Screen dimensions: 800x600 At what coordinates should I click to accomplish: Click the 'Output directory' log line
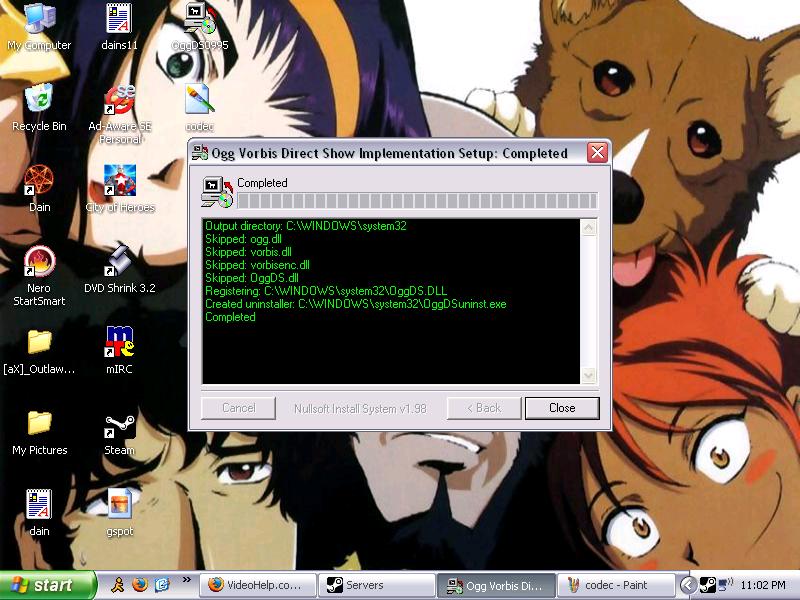coord(306,226)
